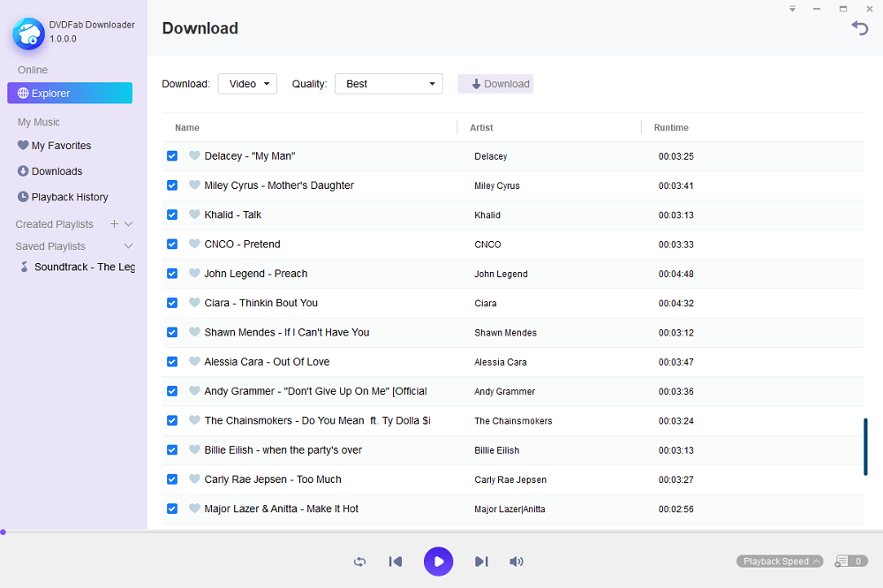Click heart for Alessia Cara - Out Of Love

click(194, 361)
